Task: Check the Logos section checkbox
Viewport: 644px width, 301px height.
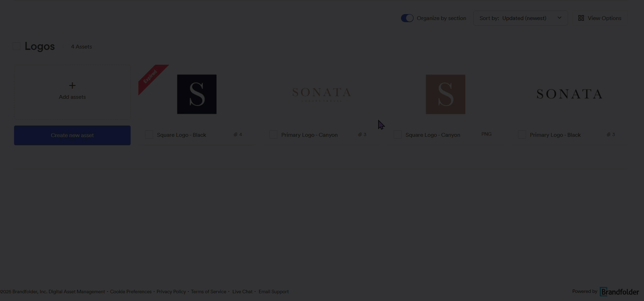Action: click(17, 46)
